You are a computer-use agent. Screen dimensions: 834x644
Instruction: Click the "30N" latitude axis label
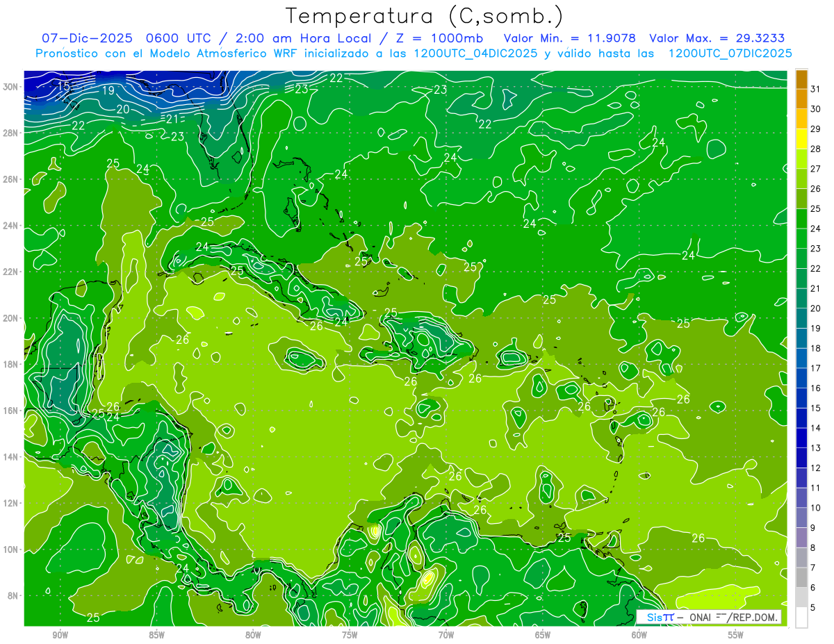[12, 87]
